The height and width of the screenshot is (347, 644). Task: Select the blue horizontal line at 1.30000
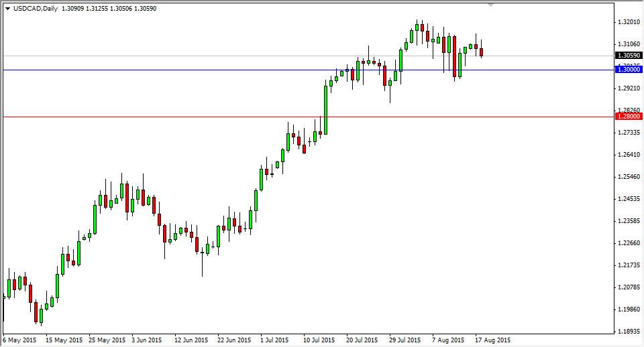coord(309,70)
